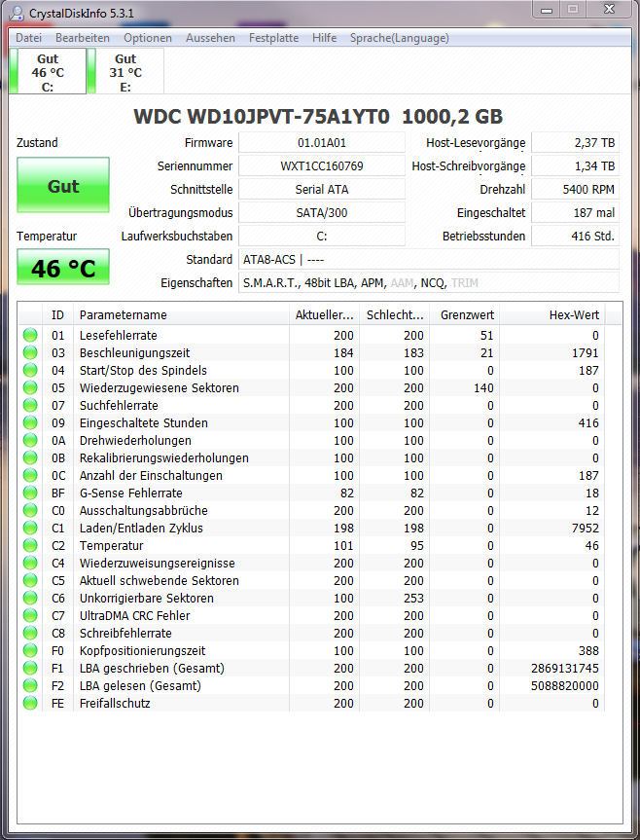Image resolution: width=640 pixels, height=840 pixels.
Task: Open the Datei menu
Action: pyautogui.click(x=29, y=38)
